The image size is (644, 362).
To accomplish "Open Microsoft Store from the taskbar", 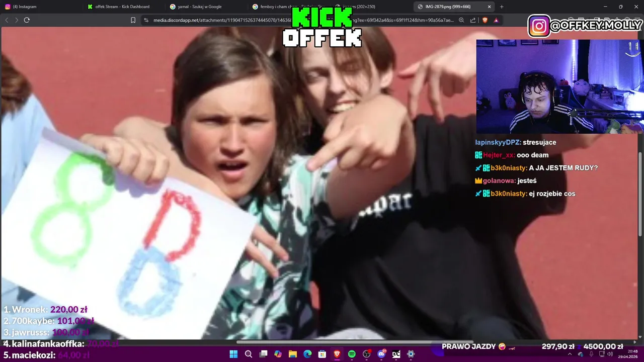I will point(322,354).
